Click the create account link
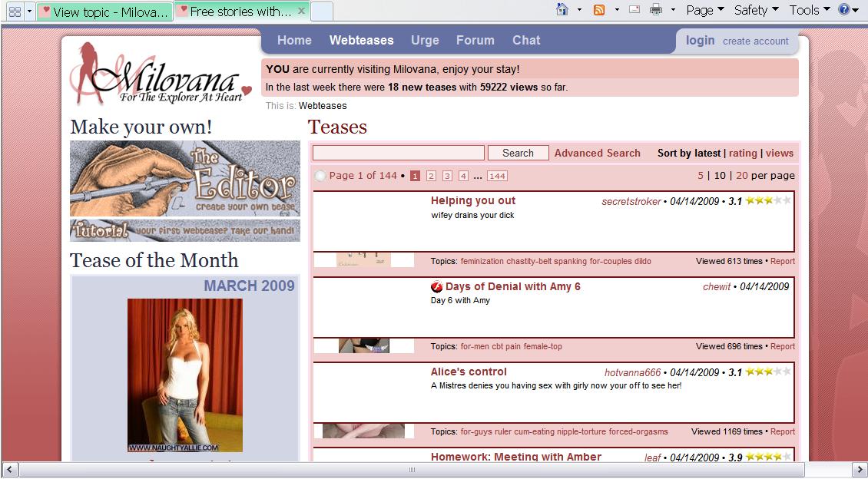Screen dimensions: 868x479 (x=756, y=41)
